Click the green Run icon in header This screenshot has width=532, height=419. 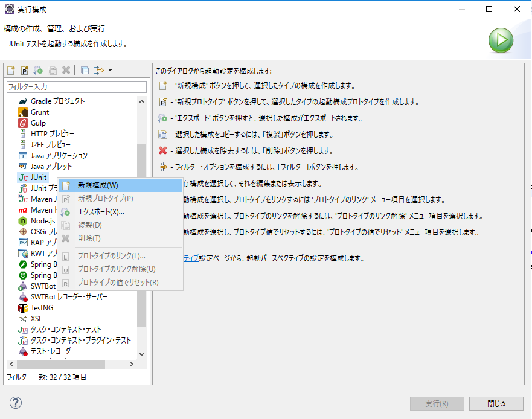[x=501, y=40]
